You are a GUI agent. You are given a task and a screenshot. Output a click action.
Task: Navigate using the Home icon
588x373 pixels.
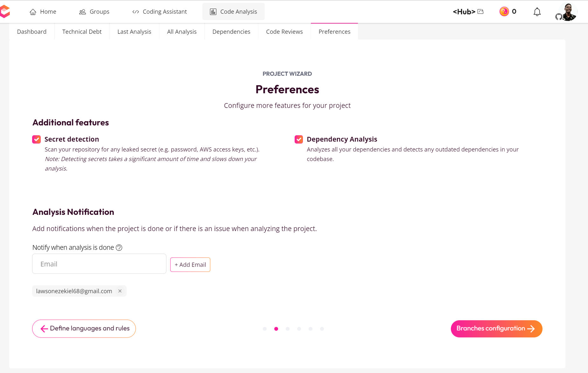(x=33, y=11)
